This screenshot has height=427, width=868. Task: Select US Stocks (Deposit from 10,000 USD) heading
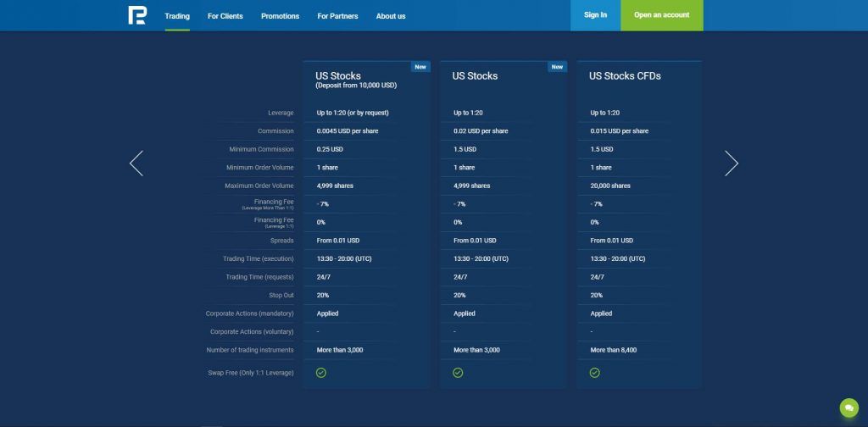pos(356,80)
